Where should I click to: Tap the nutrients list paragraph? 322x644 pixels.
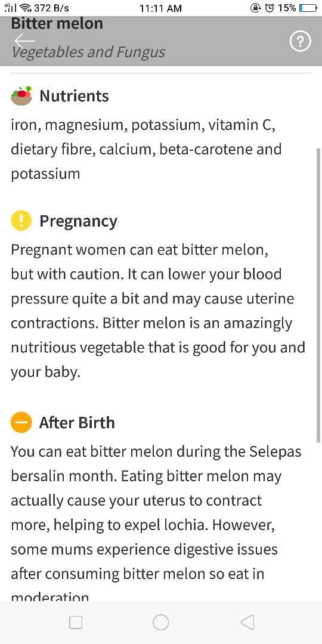coord(146,149)
